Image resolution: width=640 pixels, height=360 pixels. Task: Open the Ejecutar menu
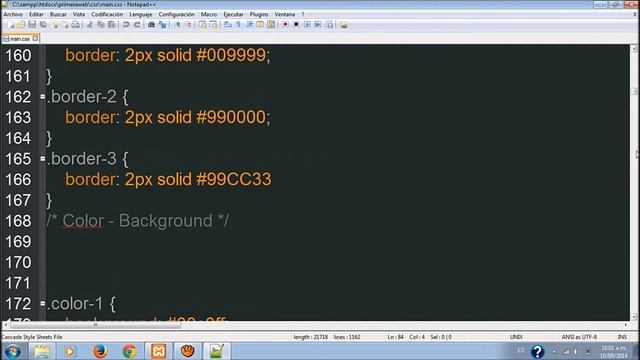(x=233, y=14)
